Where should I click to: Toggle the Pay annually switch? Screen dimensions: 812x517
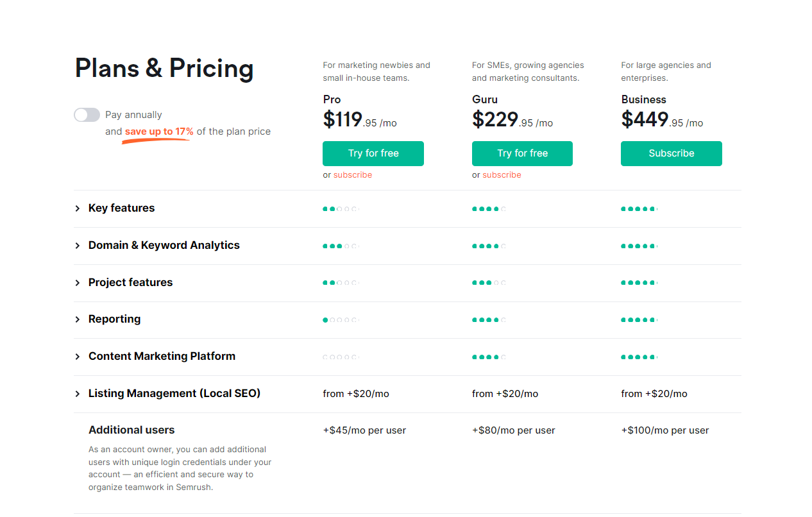point(87,115)
